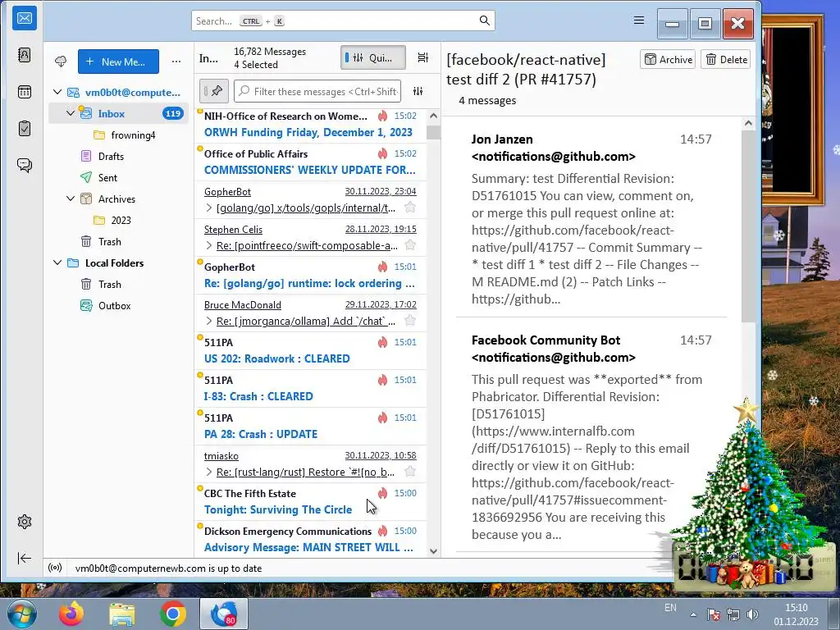Click Thunderbird taskbar button
Screen dimensions: 840x630
point(224,614)
